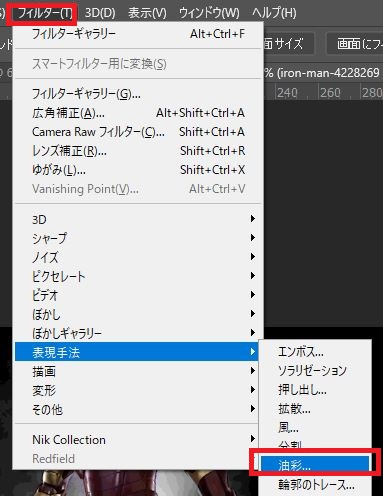Choose エンボス... from the submenu
The height and width of the screenshot is (496, 383).
pos(315,351)
